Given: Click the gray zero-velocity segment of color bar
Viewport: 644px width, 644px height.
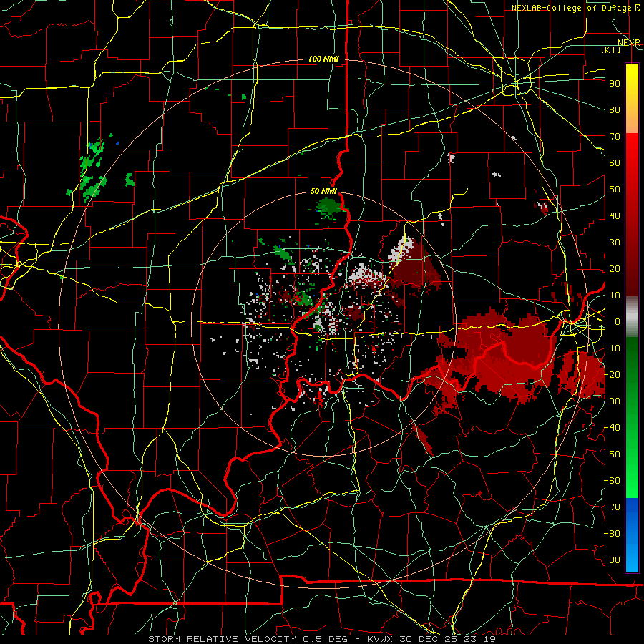Looking at the screenshot, I should pos(632,317).
